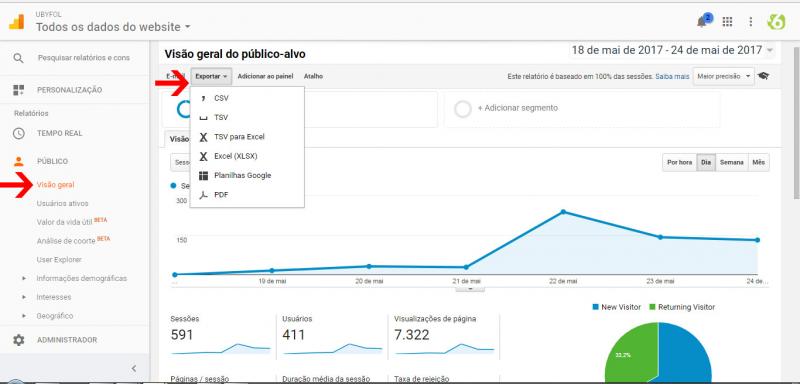Open the vertical three-dot options menu
Screen dimensions: 800x384
[x=750, y=21]
